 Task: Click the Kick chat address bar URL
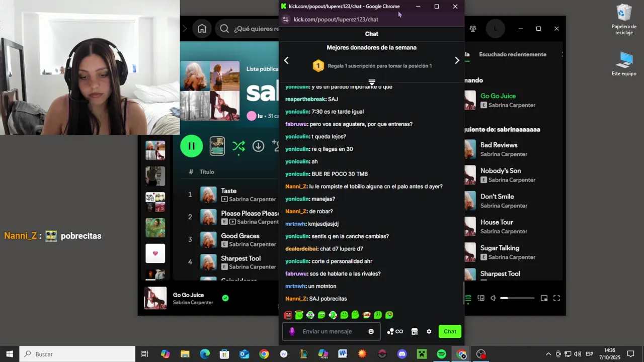click(336, 19)
